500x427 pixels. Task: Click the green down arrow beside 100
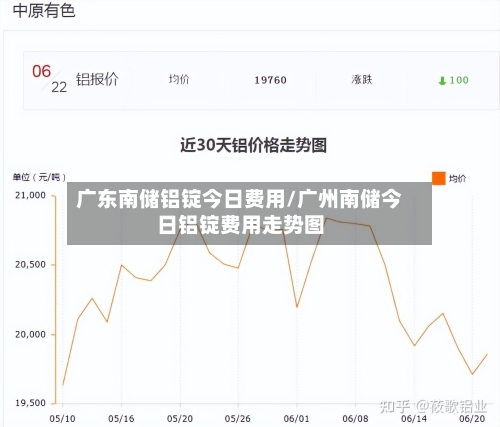point(442,81)
